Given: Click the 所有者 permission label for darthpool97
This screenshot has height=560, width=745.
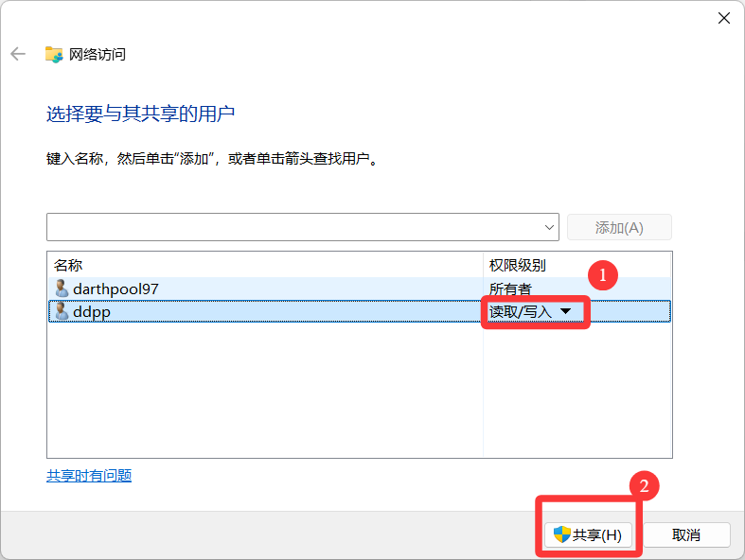Looking at the screenshot, I should click(510, 288).
